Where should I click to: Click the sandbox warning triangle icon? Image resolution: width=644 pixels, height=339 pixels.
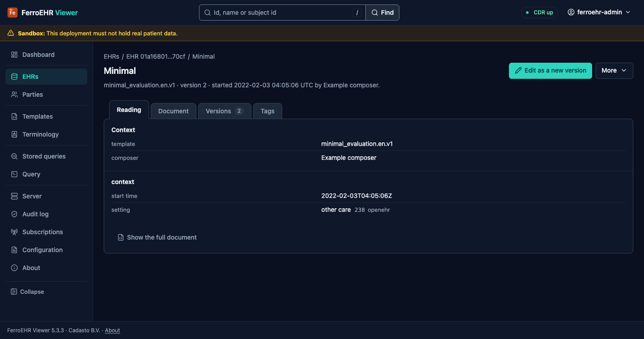(x=11, y=33)
